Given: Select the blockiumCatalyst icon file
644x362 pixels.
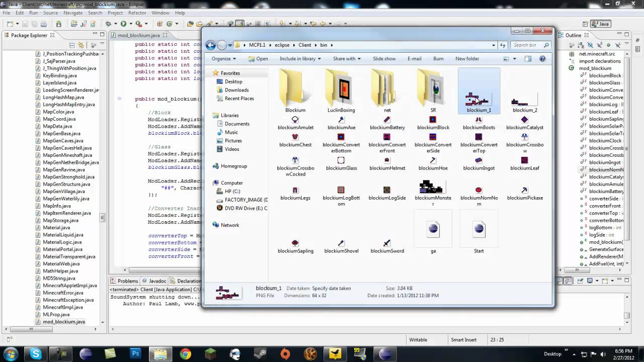Looking at the screenshot, I should 525,123.
